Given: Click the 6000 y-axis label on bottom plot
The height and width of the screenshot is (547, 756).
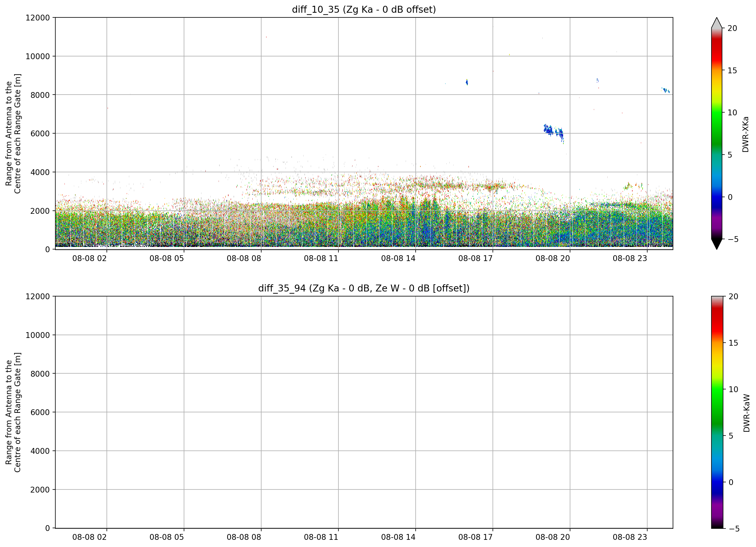Looking at the screenshot, I should [40, 412].
